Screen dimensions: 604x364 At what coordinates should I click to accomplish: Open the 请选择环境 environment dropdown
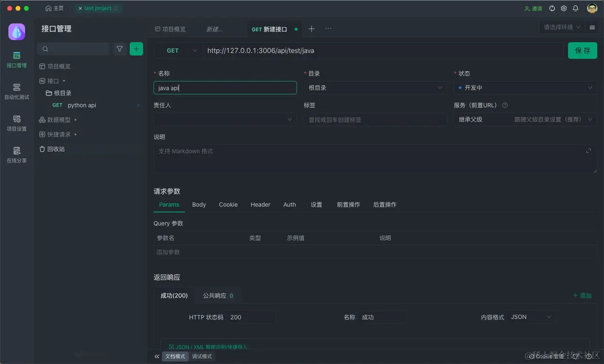pos(562,27)
